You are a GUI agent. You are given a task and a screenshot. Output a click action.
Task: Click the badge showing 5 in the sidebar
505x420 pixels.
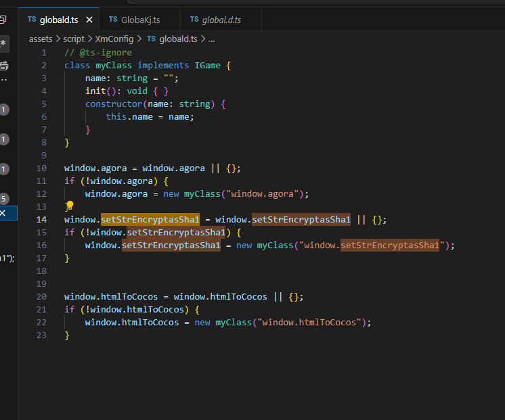3,199
